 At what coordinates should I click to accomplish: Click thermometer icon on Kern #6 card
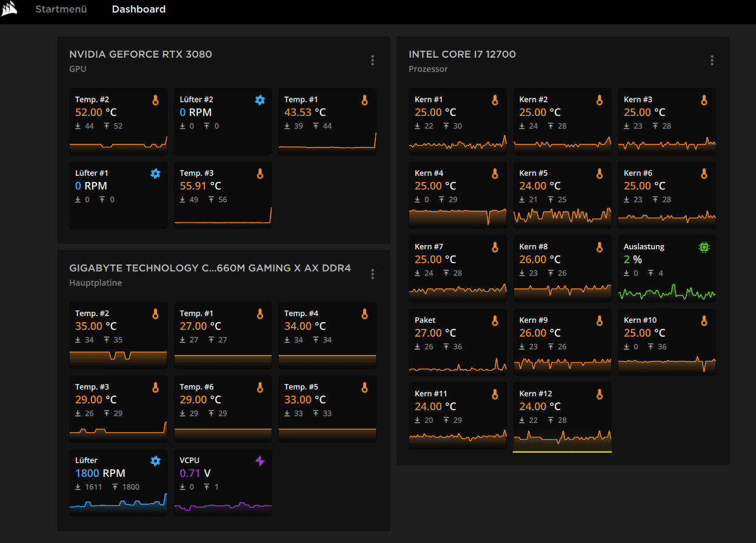coord(704,174)
